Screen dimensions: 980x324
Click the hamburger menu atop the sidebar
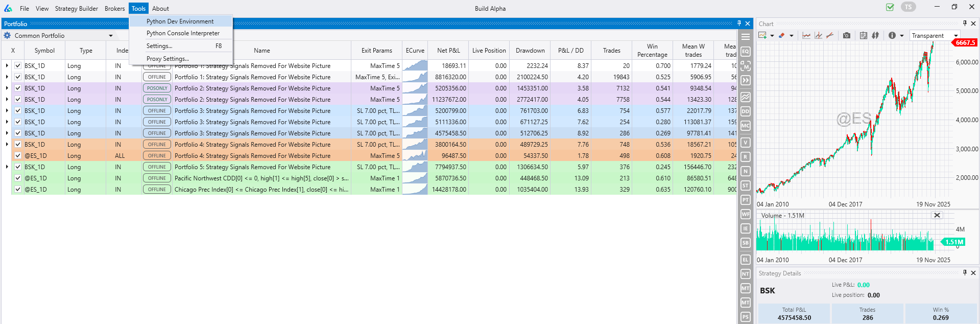click(746, 37)
